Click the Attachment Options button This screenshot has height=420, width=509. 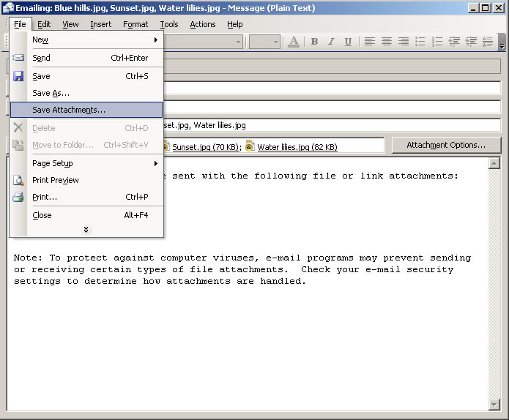tap(446, 145)
